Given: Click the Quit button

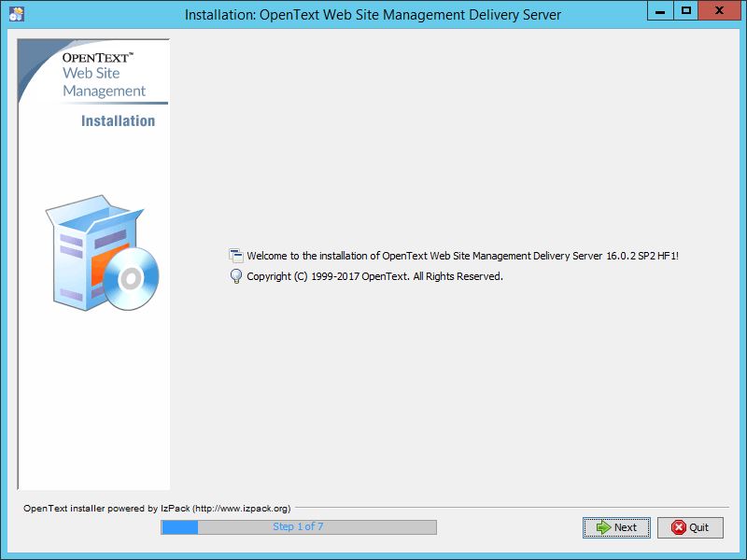Looking at the screenshot, I should [x=690, y=527].
